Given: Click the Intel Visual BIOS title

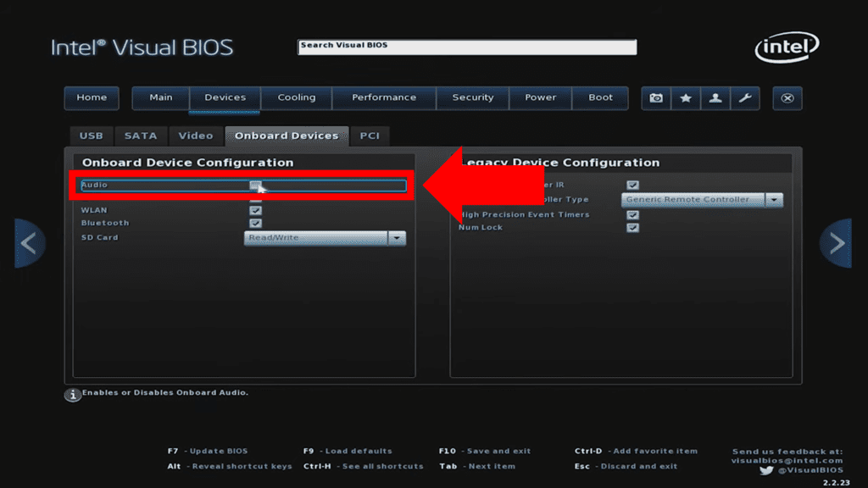Looking at the screenshot, I should [142, 47].
